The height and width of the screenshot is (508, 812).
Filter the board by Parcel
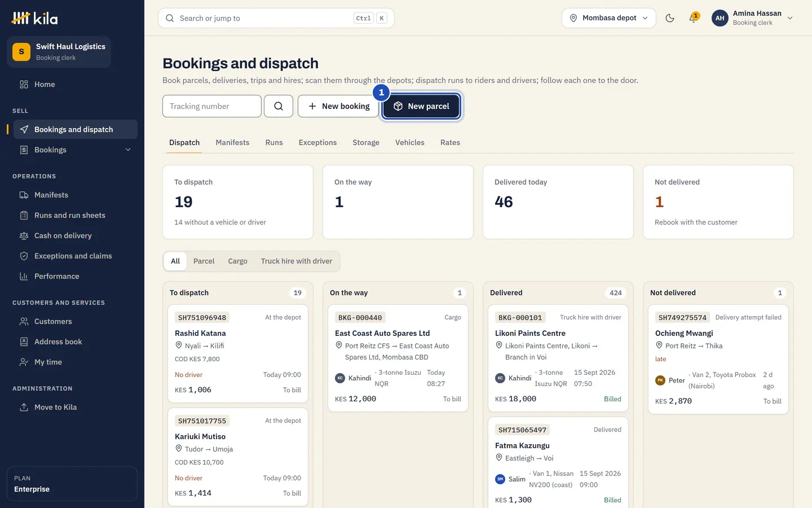(x=204, y=261)
